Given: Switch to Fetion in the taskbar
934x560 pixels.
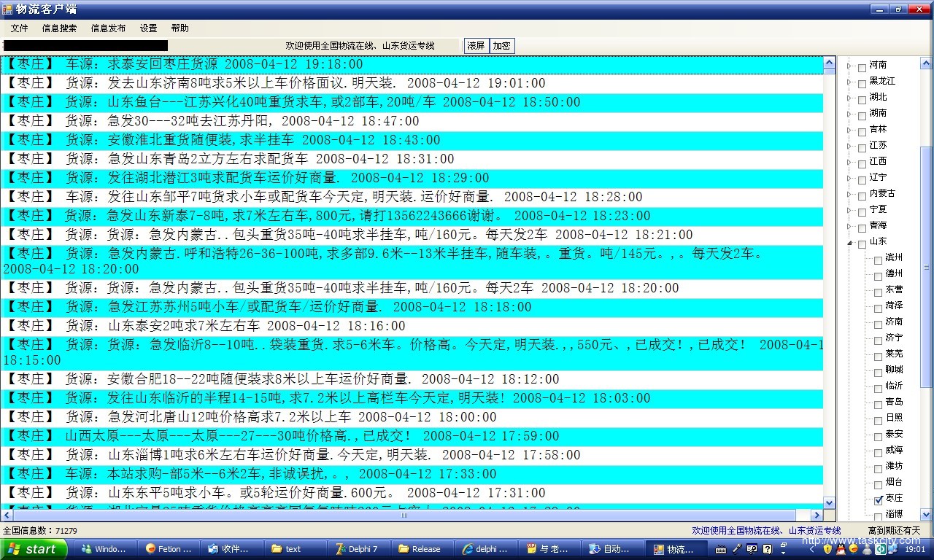Looking at the screenshot, I should coord(169,549).
